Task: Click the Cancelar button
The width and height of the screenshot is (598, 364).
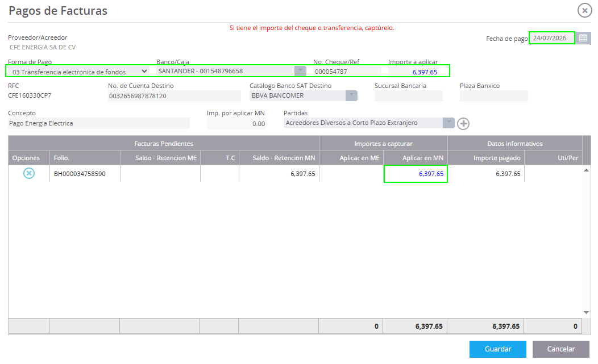Action: [560, 349]
